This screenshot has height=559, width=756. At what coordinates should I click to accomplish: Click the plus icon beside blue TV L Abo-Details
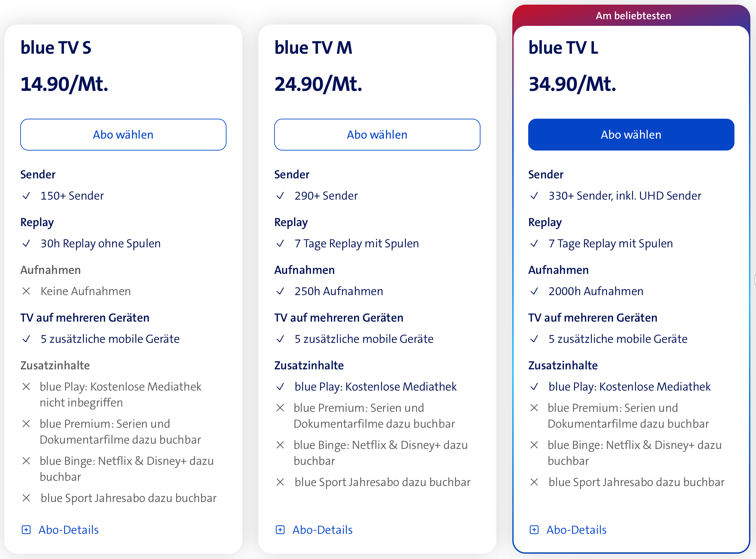tap(534, 530)
